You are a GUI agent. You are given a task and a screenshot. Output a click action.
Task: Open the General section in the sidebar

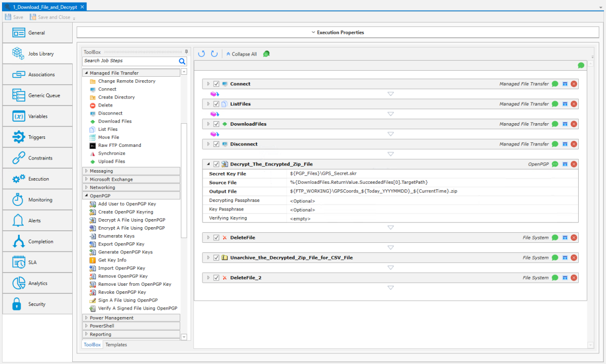[38, 33]
